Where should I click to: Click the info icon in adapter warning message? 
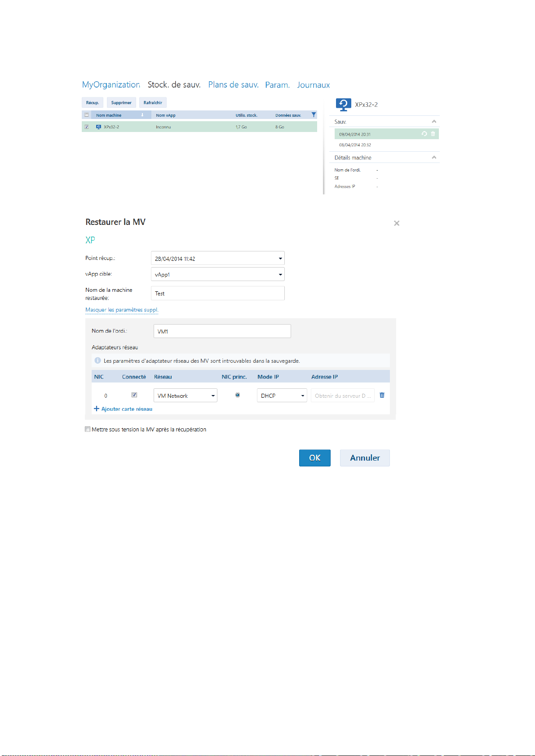(97, 360)
